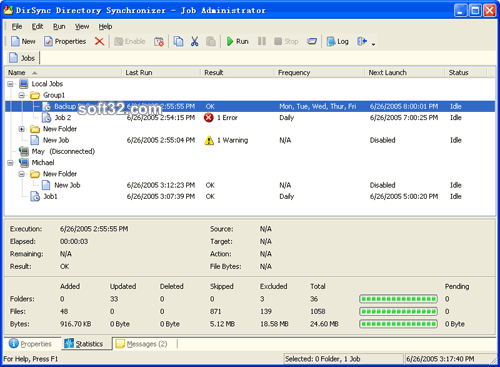Click the greyed Enable toolbar button
This screenshot has height=367, width=500.
(130, 41)
